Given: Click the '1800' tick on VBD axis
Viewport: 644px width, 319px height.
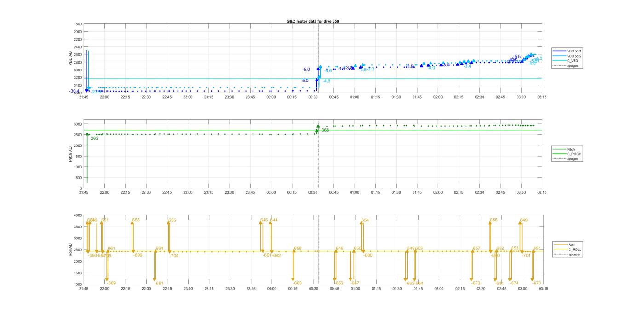Looking at the screenshot, I should tap(78, 24).
